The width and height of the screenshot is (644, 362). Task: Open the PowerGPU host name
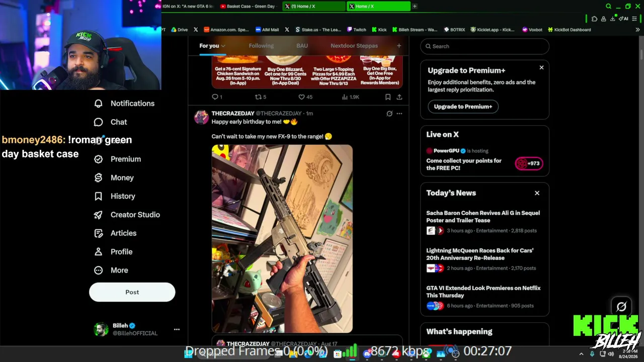446,151
